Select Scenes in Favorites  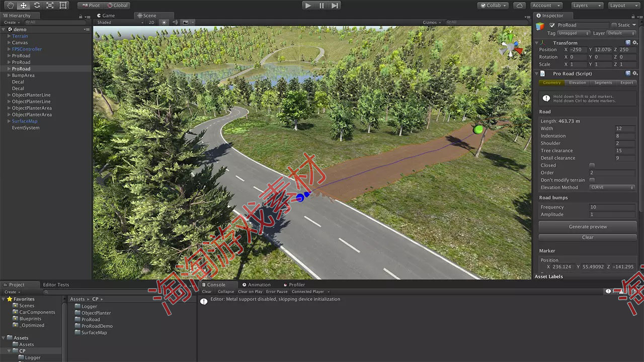pyautogui.click(x=27, y=306)
